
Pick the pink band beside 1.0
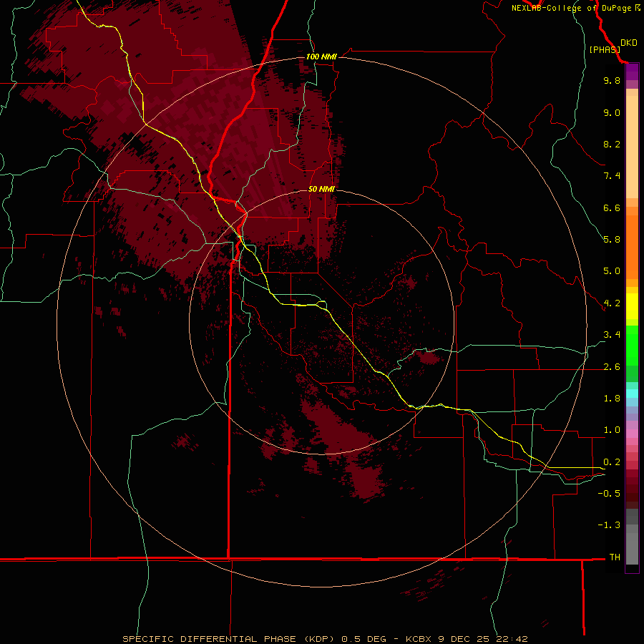pos(632,434)
